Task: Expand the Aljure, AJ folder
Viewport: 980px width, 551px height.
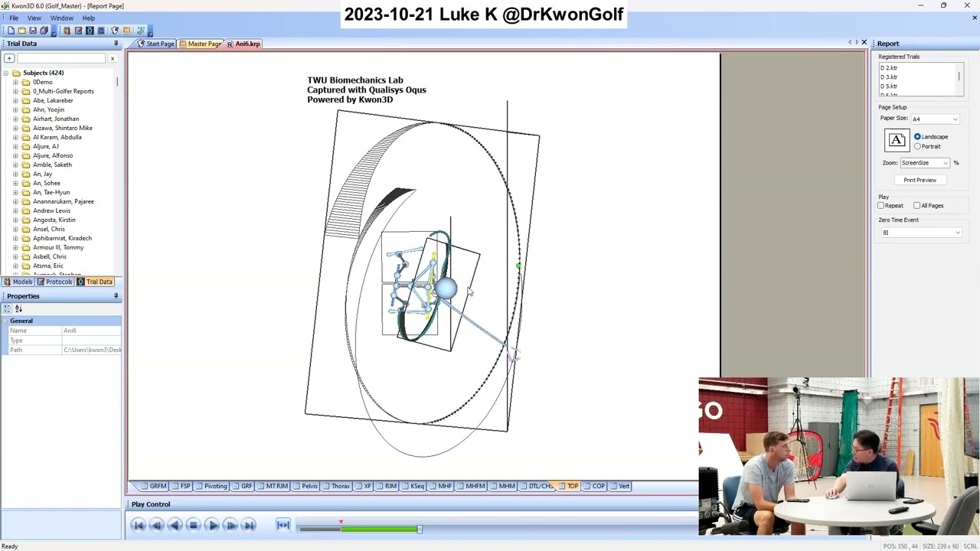Action: pos(15,146)
